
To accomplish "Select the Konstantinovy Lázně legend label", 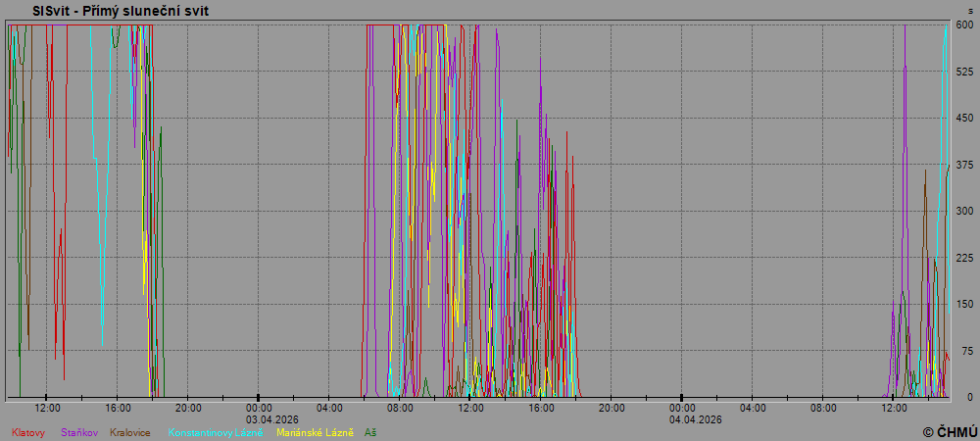I will click(x=216, y=432).
